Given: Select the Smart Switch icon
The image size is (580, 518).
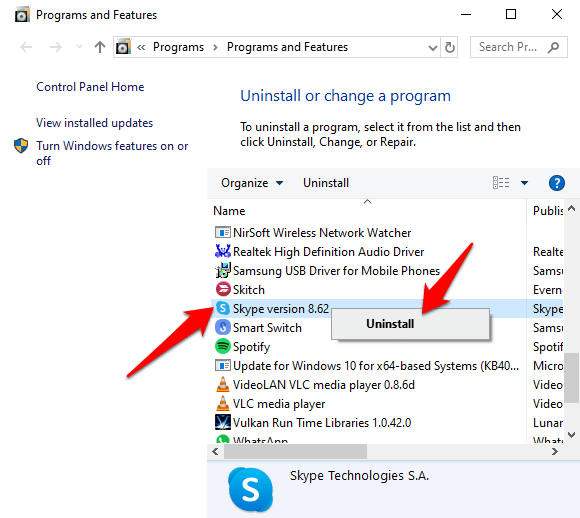Looking at the screenshot, I should click(x=223, y=327).
